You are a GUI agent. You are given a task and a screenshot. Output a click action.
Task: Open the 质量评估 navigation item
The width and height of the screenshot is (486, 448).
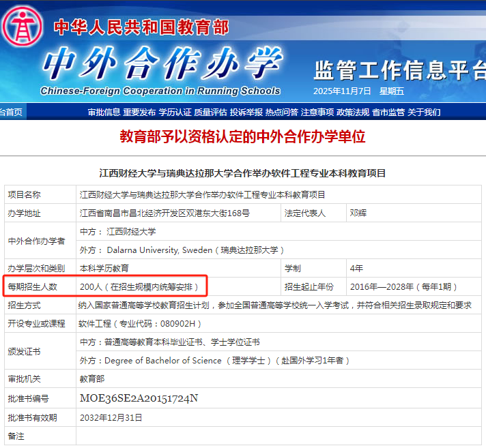tap(210, 112)
